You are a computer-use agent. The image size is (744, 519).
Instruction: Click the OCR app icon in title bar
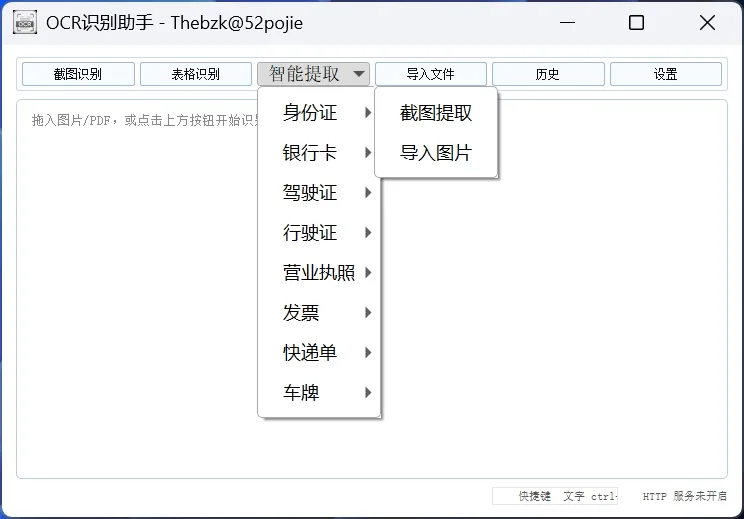[25, 22]
